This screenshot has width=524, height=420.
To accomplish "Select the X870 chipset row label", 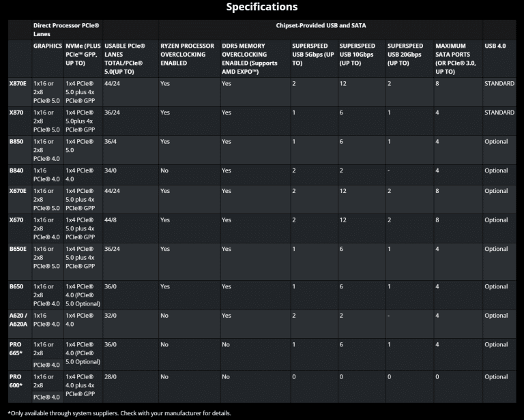I will pos(16,112).
